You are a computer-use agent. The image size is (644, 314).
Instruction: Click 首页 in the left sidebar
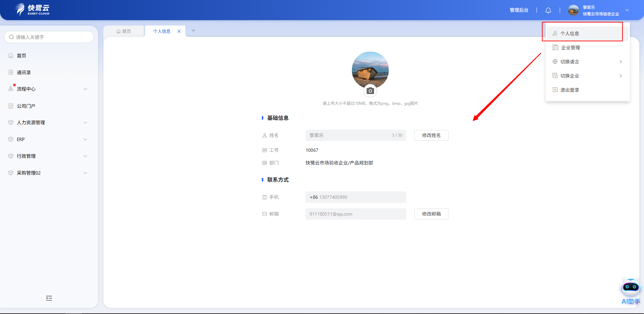[21, 56]
